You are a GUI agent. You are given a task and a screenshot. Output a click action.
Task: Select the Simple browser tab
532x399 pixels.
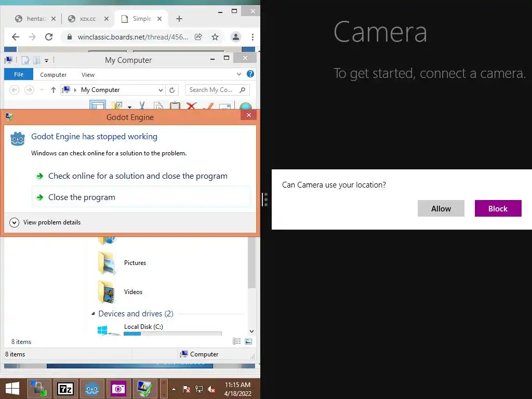(141, 19)
